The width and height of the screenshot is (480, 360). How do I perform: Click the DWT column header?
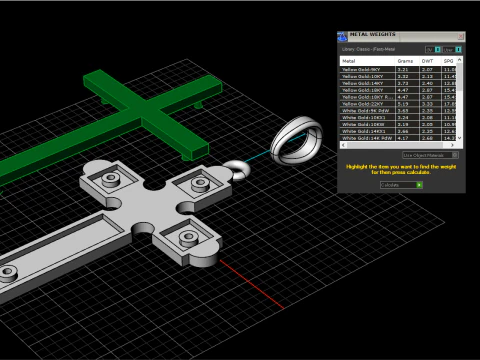[430, 61]
